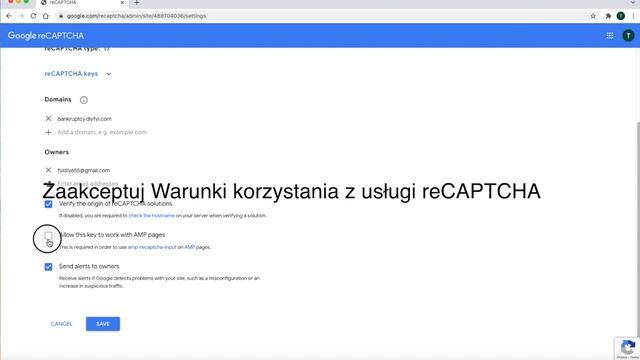Screen dimensions: 640x360
Task: Open the AMP pages link
Action: 189,247
